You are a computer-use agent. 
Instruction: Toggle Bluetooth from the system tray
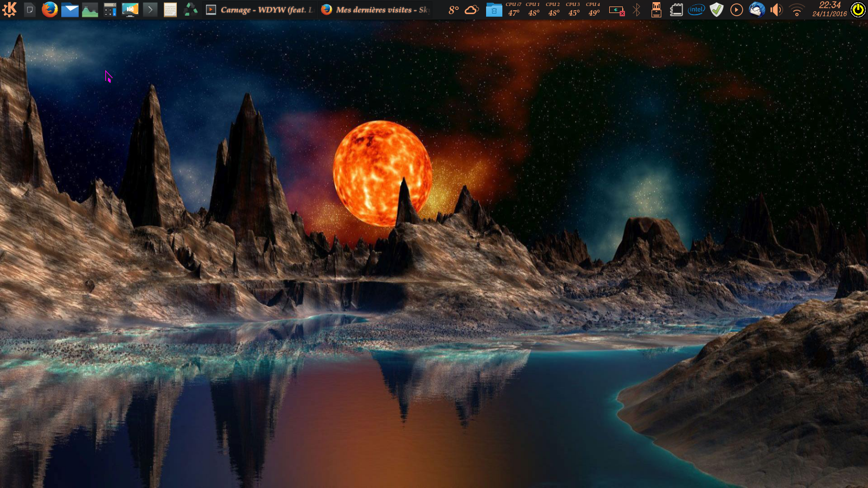coord(636,10)
